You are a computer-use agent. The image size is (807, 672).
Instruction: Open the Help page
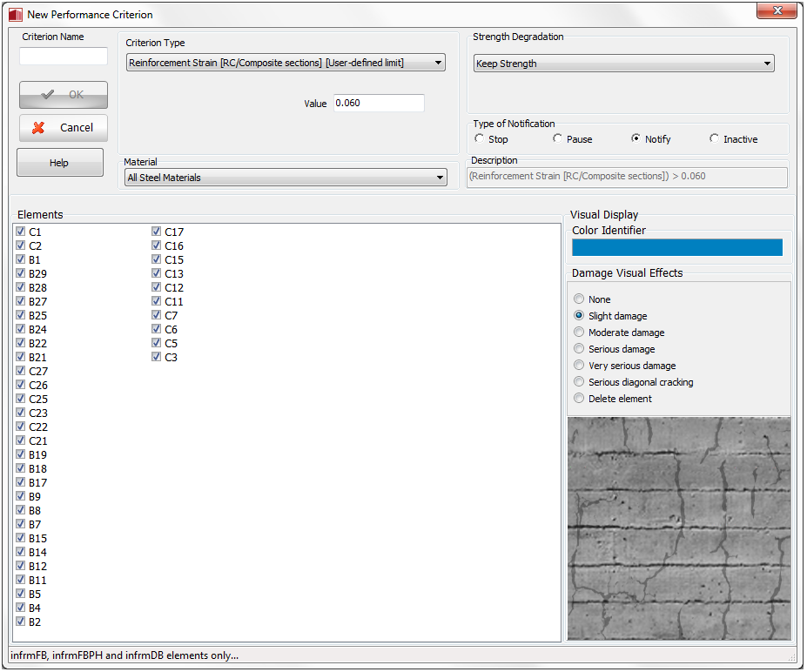[x=59, y=163]
